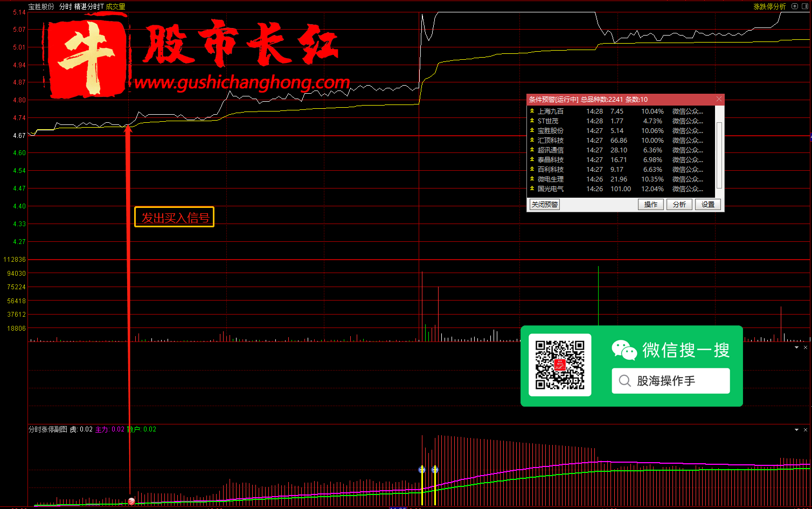Screen dimensions: 812x509
Task: Click the first blue-yellow marker on the sub-chart
Action: [x=422, y=470]
